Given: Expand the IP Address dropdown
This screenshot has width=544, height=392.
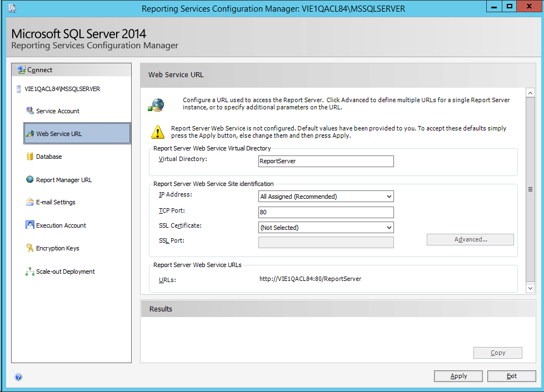Looking at the screenshot, I should (x=389, y=197).
